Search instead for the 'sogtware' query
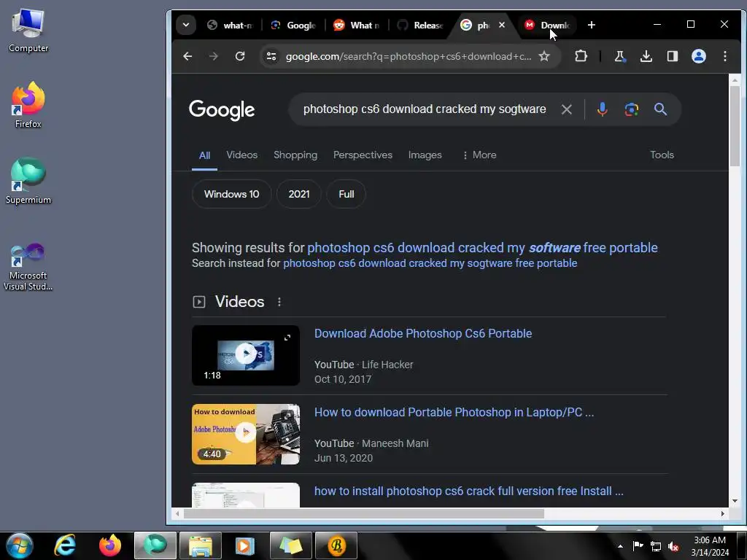The width and height of the screenshot is (747, 560). (x=430, y=263)
